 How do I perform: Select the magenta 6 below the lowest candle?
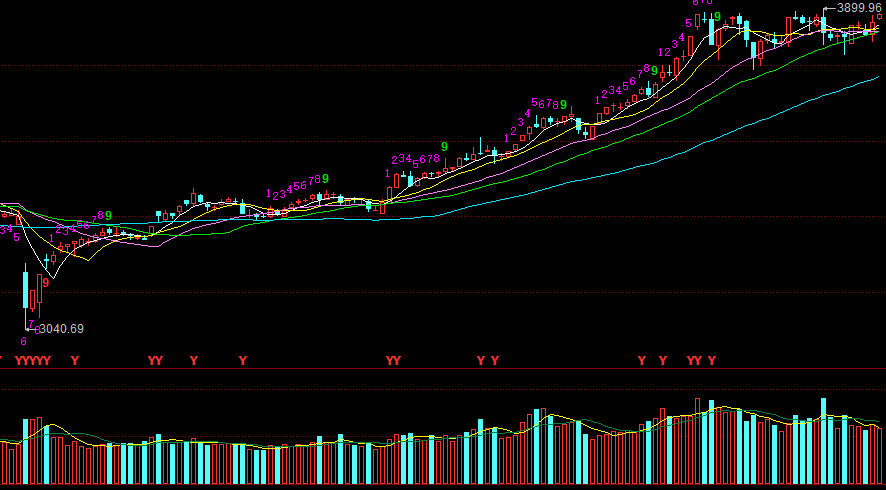(x=23, y=342)
